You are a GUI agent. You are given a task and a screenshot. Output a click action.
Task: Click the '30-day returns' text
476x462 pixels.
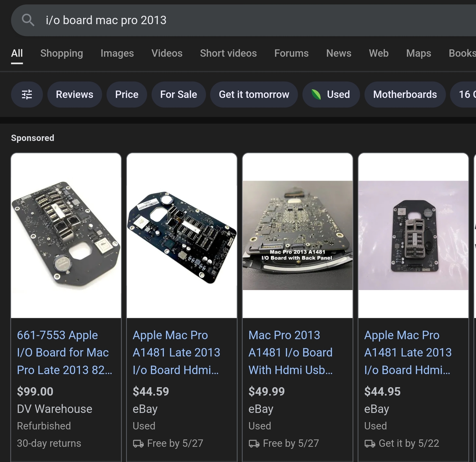[x=49, y=443]
